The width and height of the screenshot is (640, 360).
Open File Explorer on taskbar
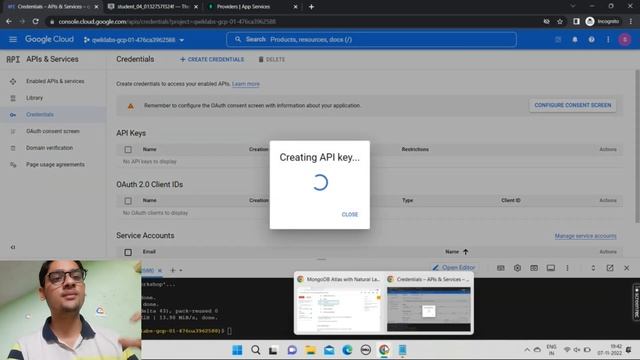[x=311, y=350]
